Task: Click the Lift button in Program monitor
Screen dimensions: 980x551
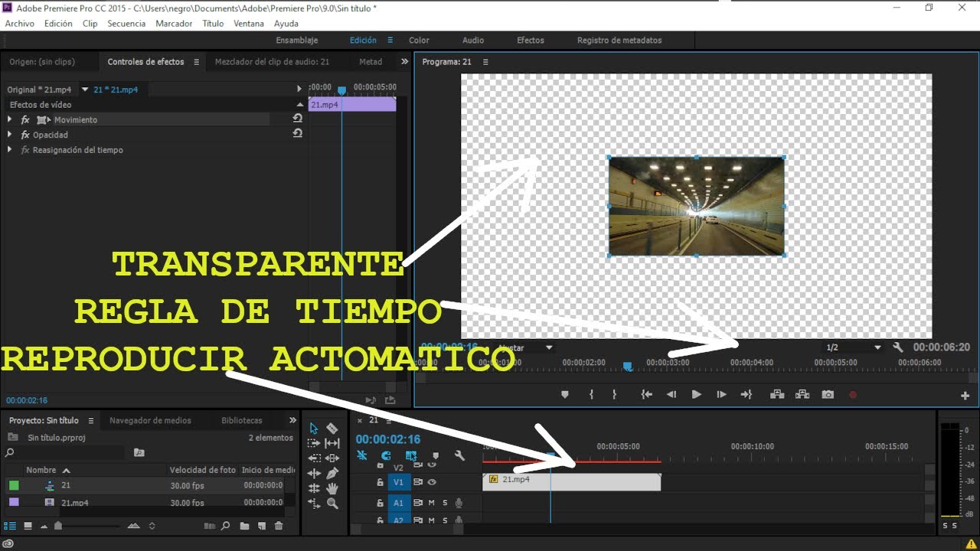Action: tap(777, 395)
